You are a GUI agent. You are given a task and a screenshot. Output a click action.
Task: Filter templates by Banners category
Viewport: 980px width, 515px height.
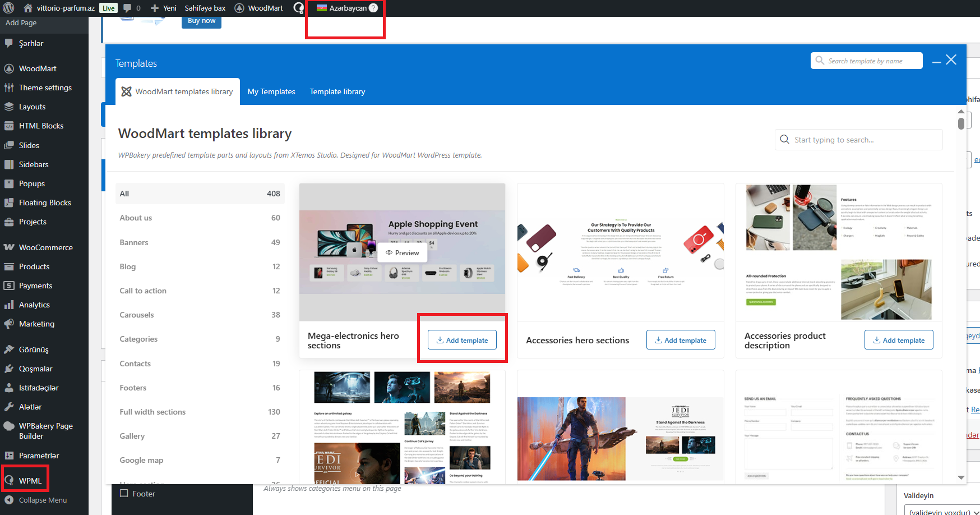click(x=200, y=242)
